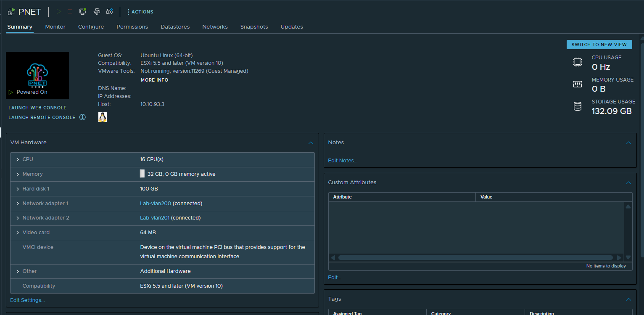Click the CPU usage chip icon
Screen dimensions: 644x315
[x=578, y=62]
